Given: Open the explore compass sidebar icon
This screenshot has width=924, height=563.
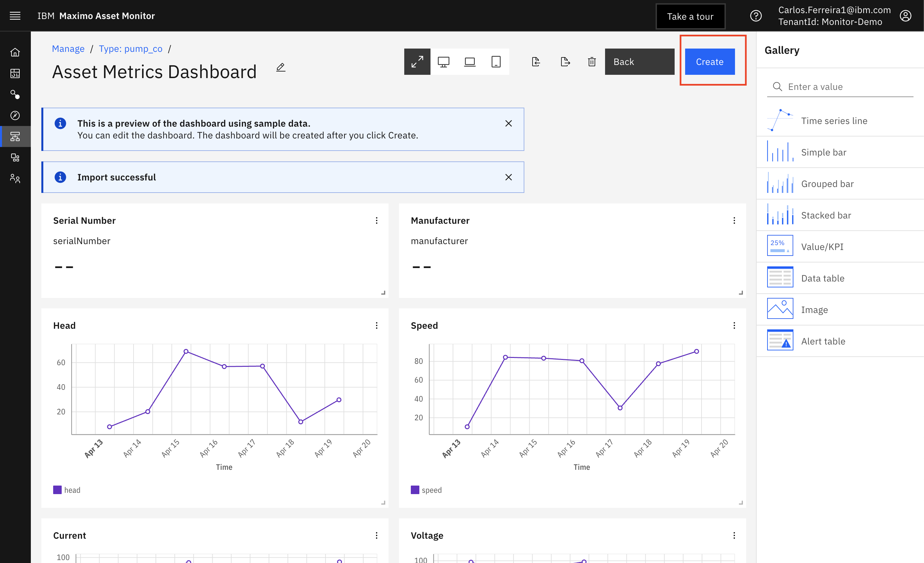Looking at the screenshot, I should pos(15,115).
